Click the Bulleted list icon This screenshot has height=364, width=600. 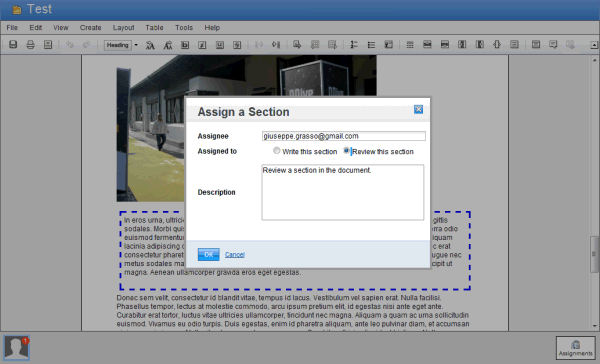pos(371,45)
